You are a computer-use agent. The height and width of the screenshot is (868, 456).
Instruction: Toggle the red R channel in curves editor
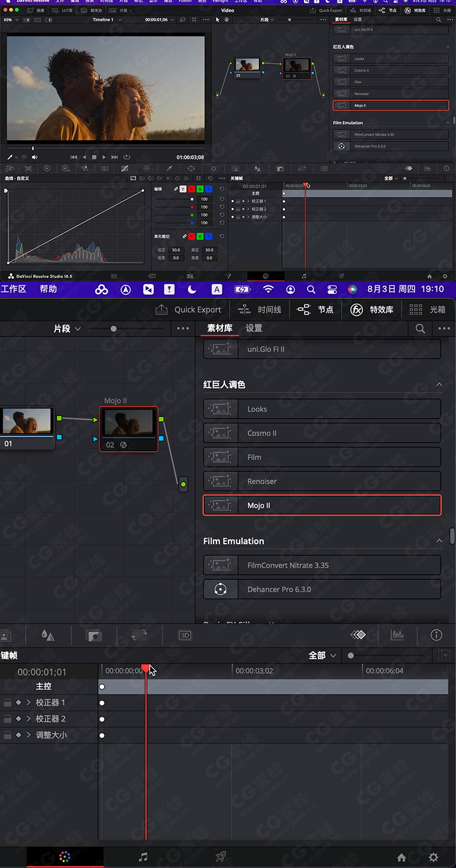[x=192, y=189]
